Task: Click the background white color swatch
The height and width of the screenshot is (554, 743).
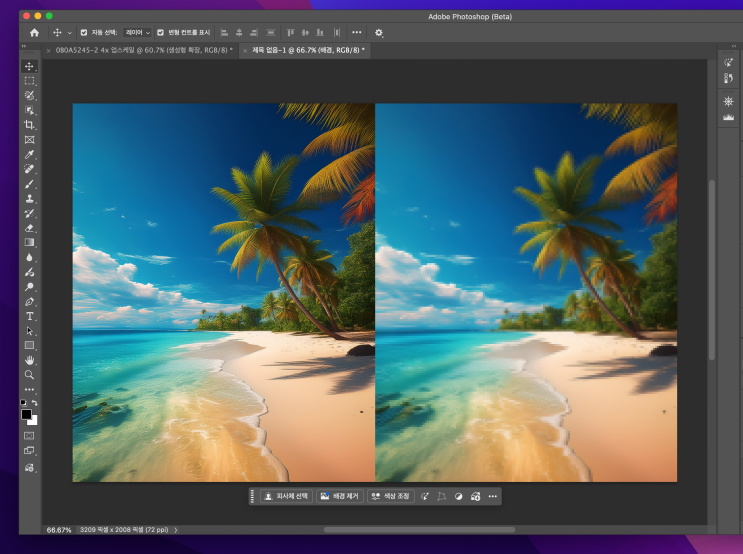Action: coord(34,421)
